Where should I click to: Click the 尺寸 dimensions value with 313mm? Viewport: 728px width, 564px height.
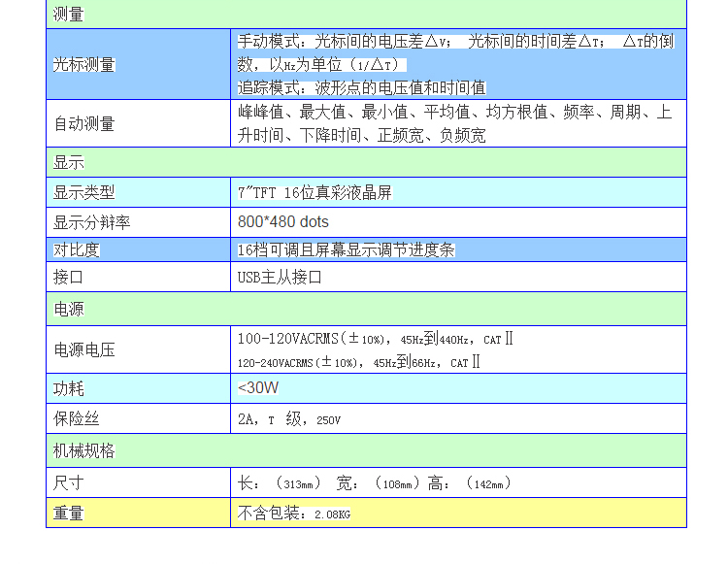click(x=374, y=482)
